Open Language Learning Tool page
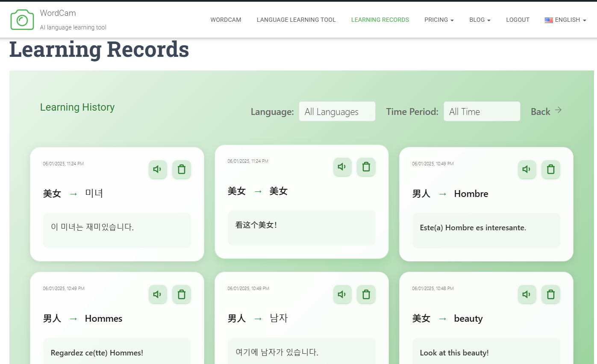The width and height of the screenshot is (597, 364). [296, 20]
